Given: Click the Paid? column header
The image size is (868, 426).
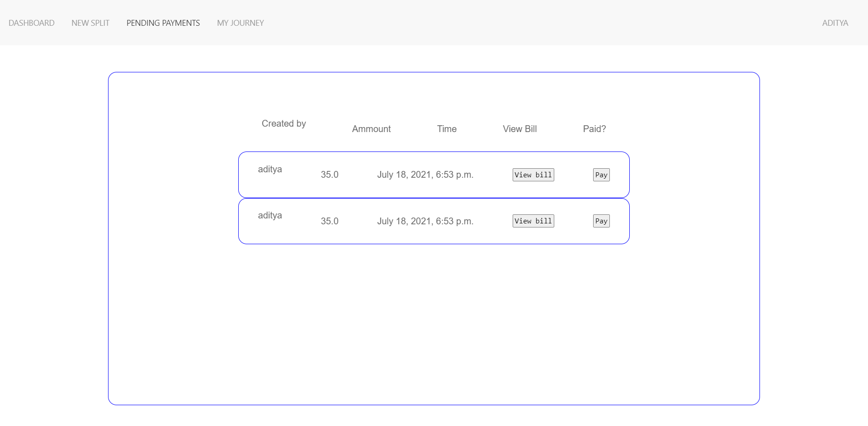Looking at the screenshot, I should (594, 128).
